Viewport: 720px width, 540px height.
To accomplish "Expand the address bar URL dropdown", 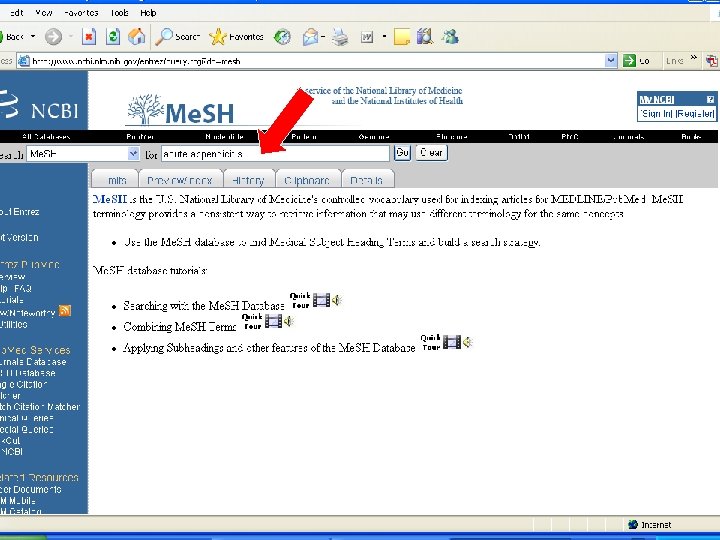I will click(610, 60).
